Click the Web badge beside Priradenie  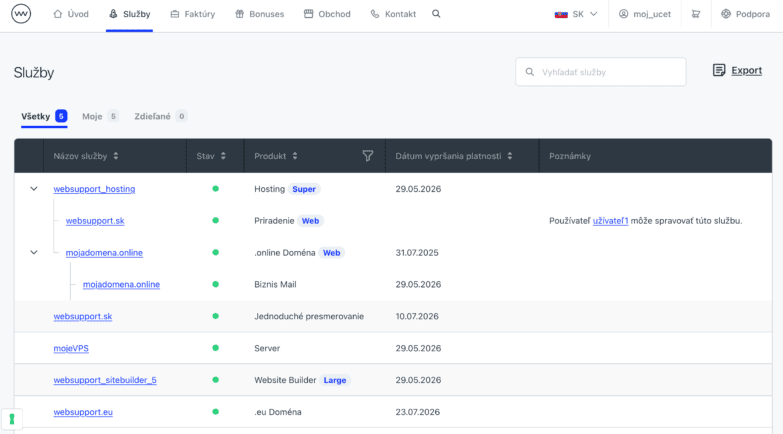click(310, 221)
